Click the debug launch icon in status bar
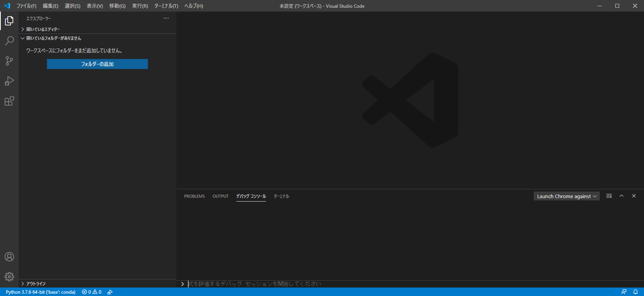 (110, 292)
